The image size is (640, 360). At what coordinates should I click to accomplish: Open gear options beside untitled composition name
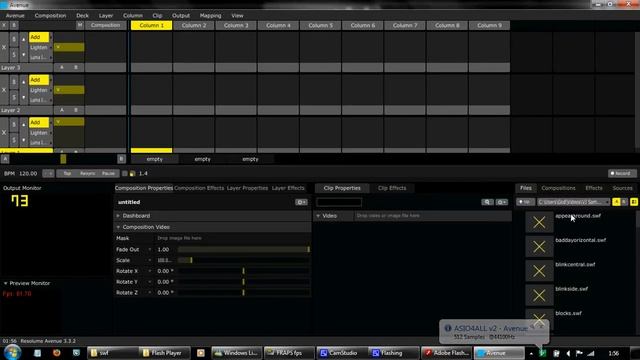tap(301, 202)
